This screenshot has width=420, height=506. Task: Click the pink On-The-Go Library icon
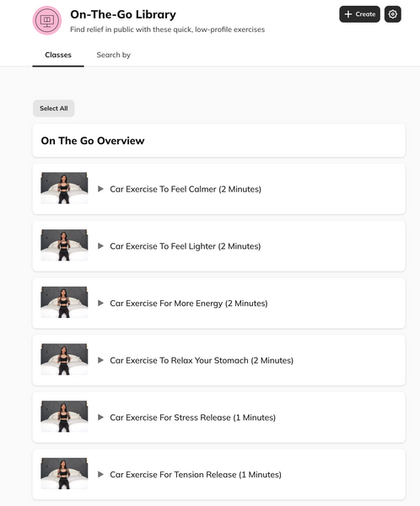[47, 20]
